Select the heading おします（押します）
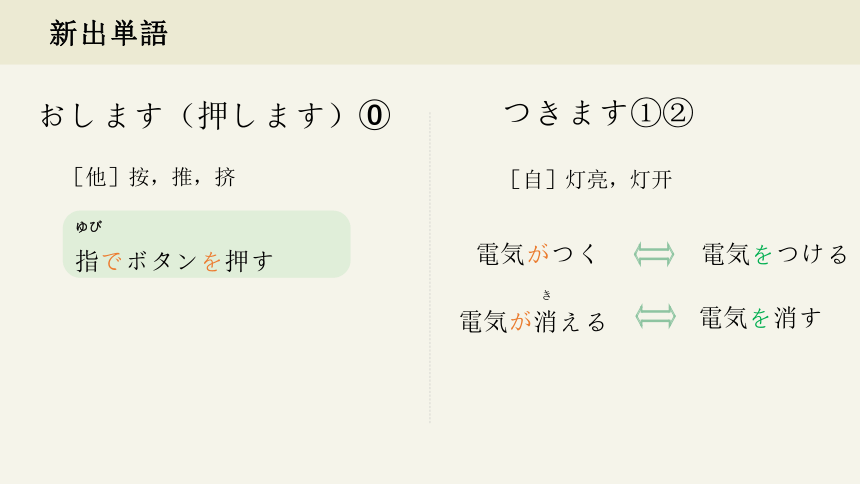Image resolution: width=860 pixels, height=484 pixels. tap(192, 115)
